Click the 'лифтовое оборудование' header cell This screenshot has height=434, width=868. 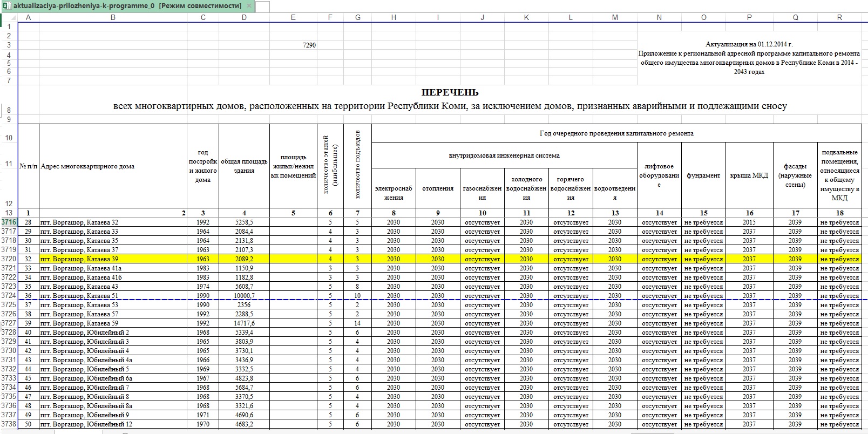[x=659, y=175]
